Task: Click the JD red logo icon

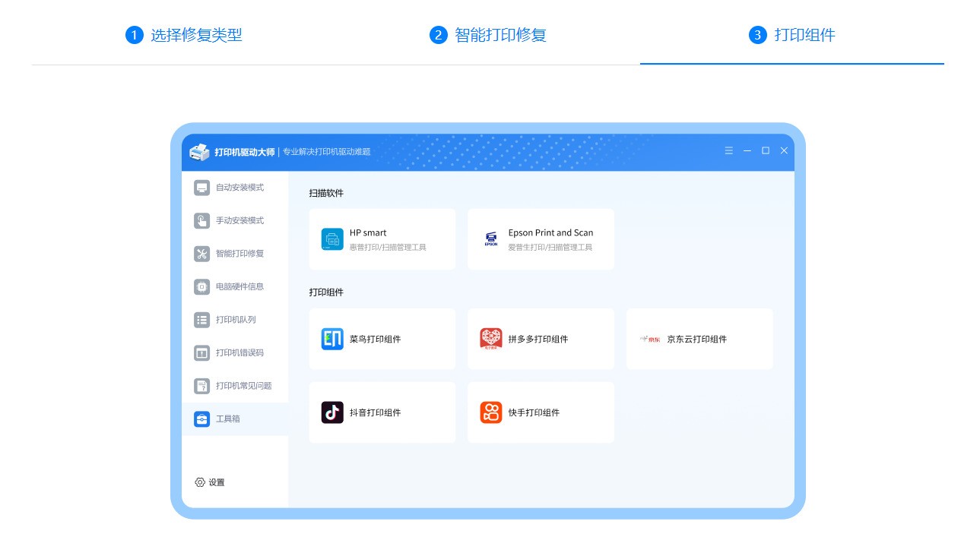Action: pos(649,340)
